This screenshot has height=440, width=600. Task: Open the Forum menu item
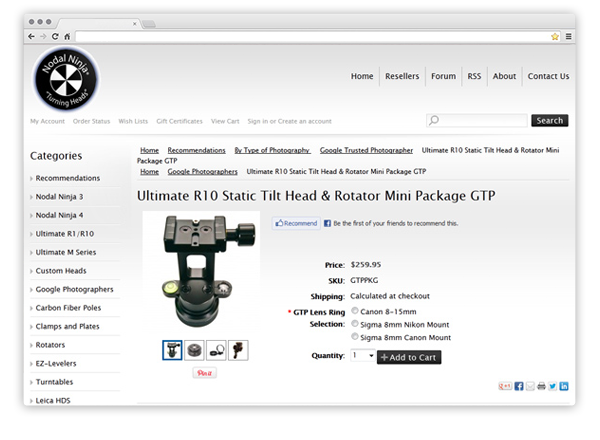click(x=443, y=76)
